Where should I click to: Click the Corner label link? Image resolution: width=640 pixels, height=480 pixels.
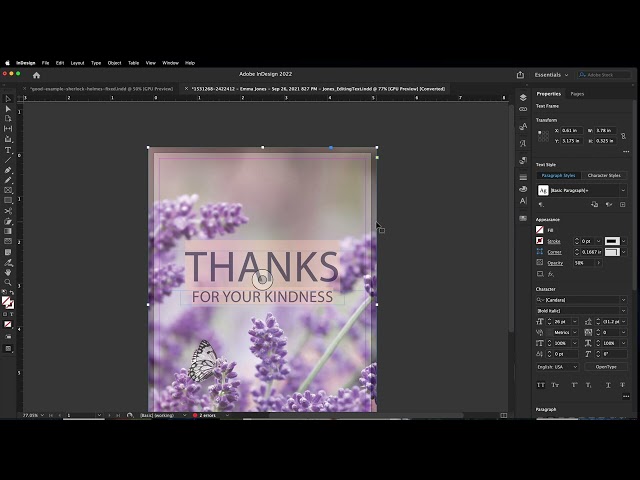pyautogui.click(x=554, y=252)
